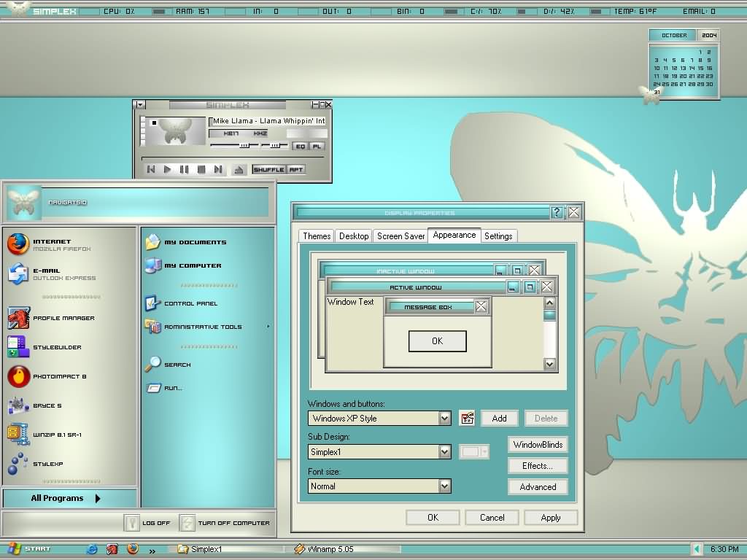Pause playback in Winamp player
Screen dimensions: 747x560
(185, 169)
